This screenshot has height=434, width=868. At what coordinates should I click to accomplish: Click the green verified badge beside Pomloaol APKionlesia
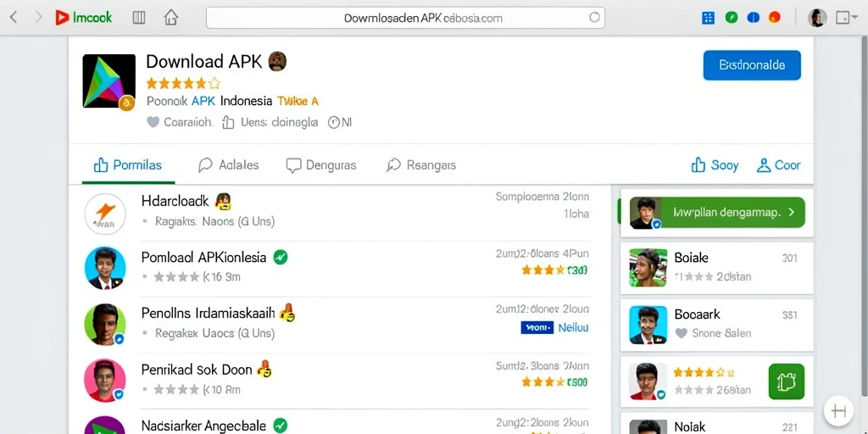tap(281, 258)
